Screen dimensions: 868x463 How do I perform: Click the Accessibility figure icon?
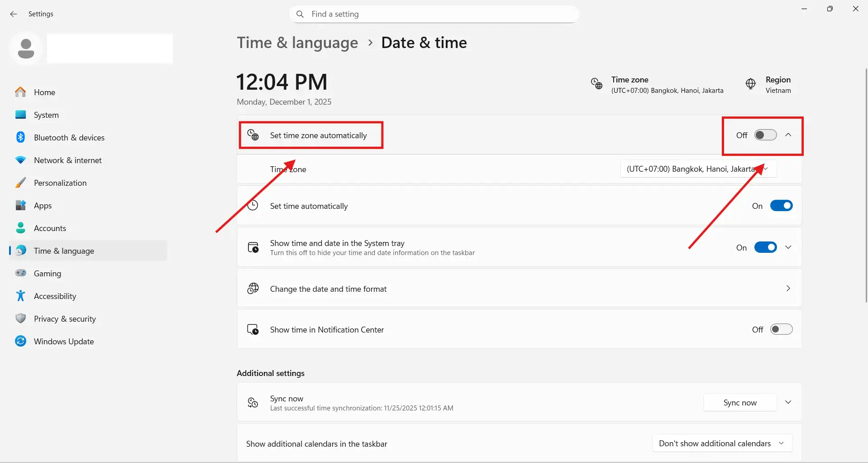[x=21, y=296]
